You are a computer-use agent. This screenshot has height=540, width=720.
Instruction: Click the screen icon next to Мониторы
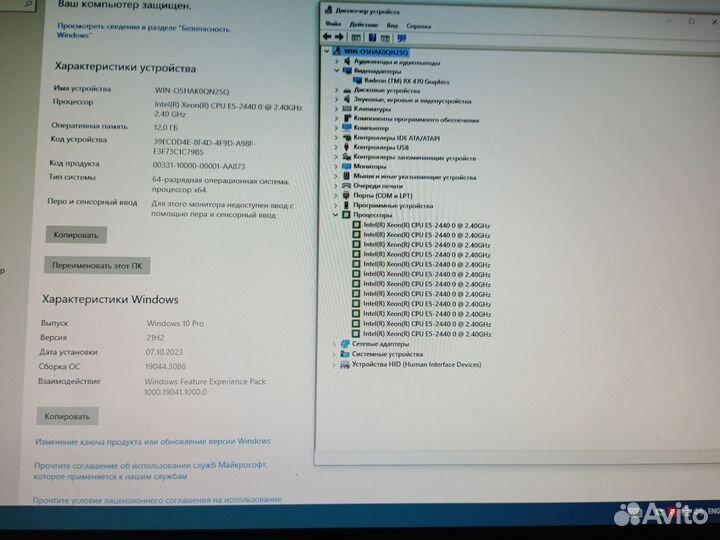[x=347, y=166]
